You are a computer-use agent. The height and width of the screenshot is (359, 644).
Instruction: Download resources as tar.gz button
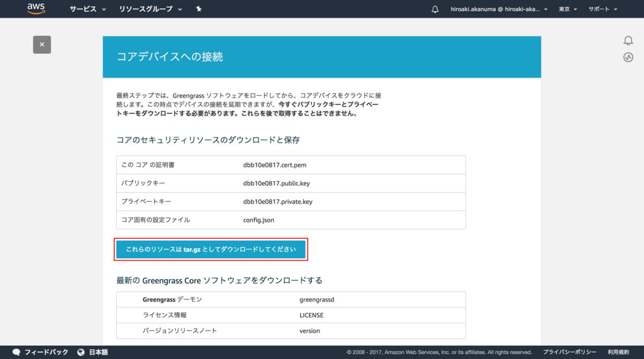211,250
